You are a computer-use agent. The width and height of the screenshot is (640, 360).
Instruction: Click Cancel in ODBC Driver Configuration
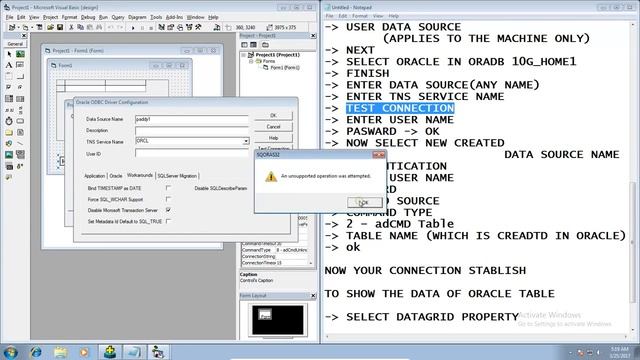(273, 127)
